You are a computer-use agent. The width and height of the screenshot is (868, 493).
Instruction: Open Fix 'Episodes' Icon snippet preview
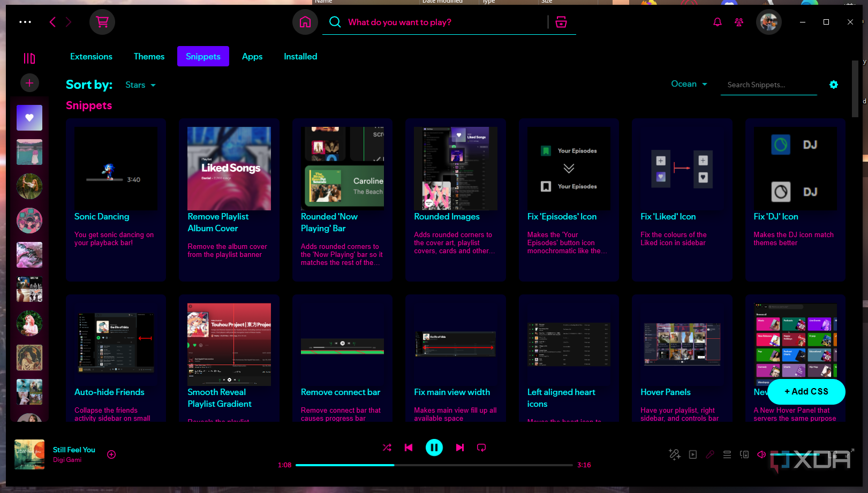pos(569,169)
